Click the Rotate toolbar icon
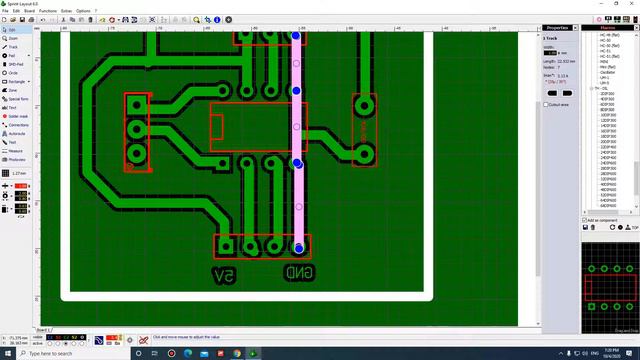The height and width of the screenshot is (360, 640). pos(112,20)
